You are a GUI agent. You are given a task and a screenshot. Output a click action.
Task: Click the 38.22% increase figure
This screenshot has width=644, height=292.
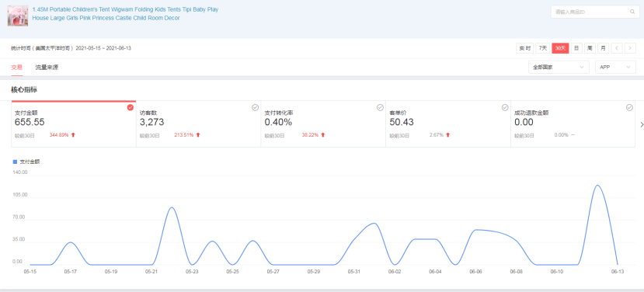click(x=310, y=135)
